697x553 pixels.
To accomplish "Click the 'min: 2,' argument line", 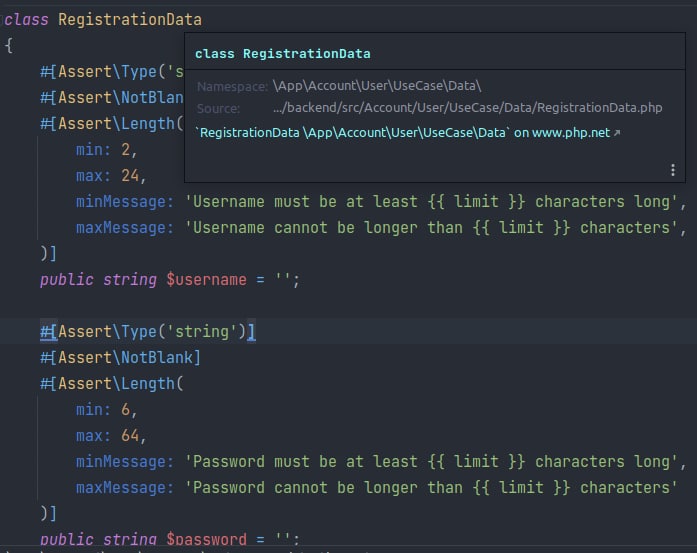I will pos(107,150).
